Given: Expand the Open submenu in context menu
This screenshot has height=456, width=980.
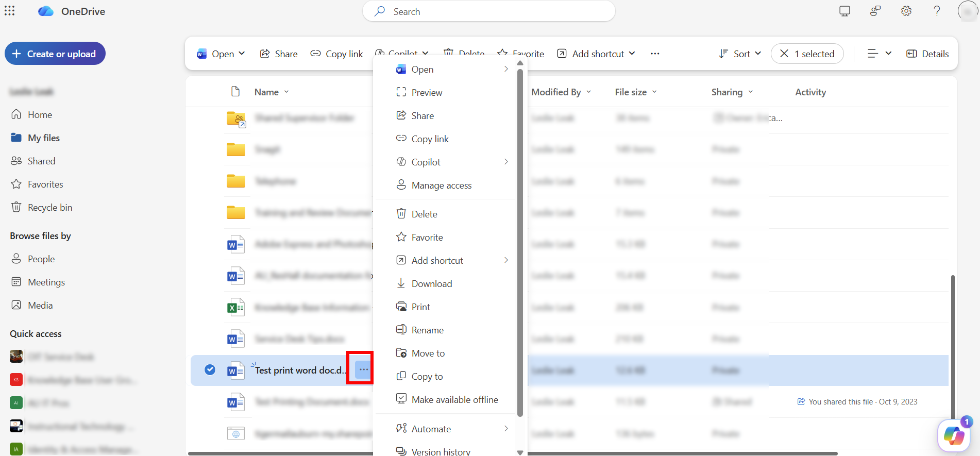Looking at the screenshot, I should [506, 69].
